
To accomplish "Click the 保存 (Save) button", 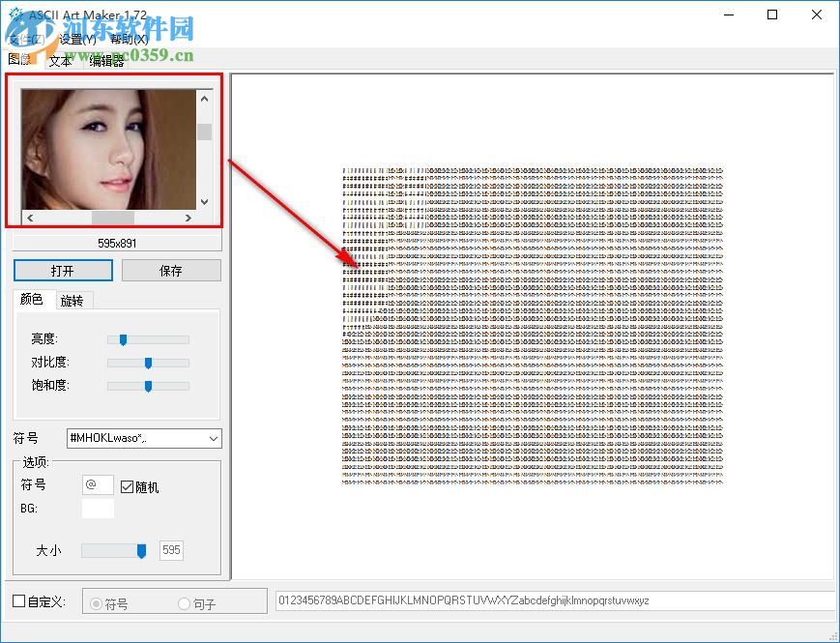I will [171, 270].
